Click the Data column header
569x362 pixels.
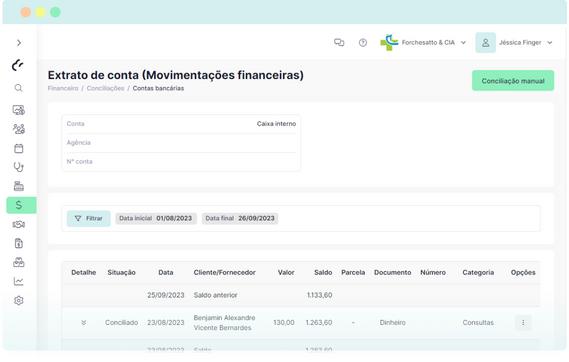coord(166,272)
